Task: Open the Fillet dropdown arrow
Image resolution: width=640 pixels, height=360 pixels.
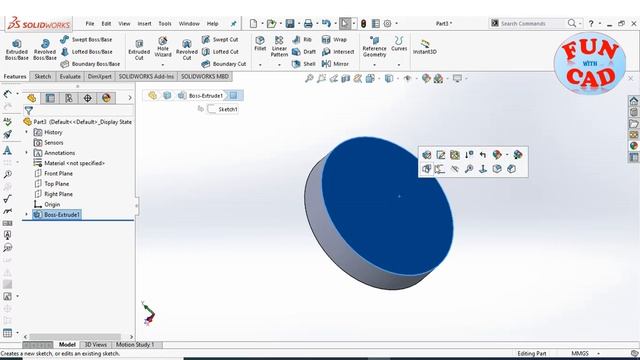Action: 260,65
